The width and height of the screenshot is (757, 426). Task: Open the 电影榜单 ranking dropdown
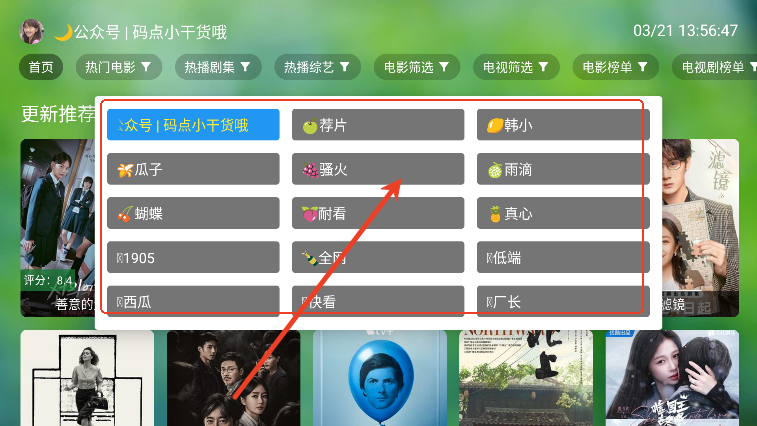pyautogui.click(x=616, y=67)
